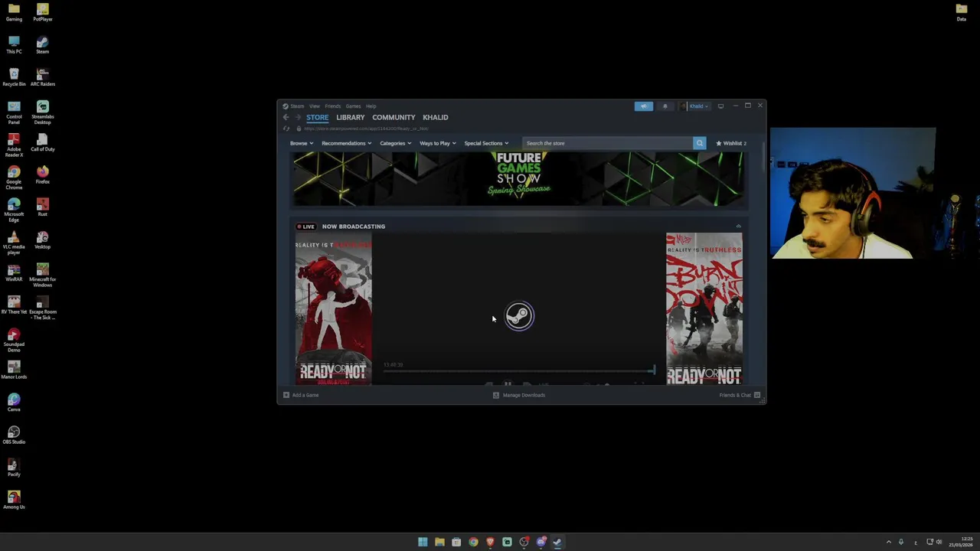Click the Friends & Chat label
This screenshot has width=980, height=551.
point(735,395)
